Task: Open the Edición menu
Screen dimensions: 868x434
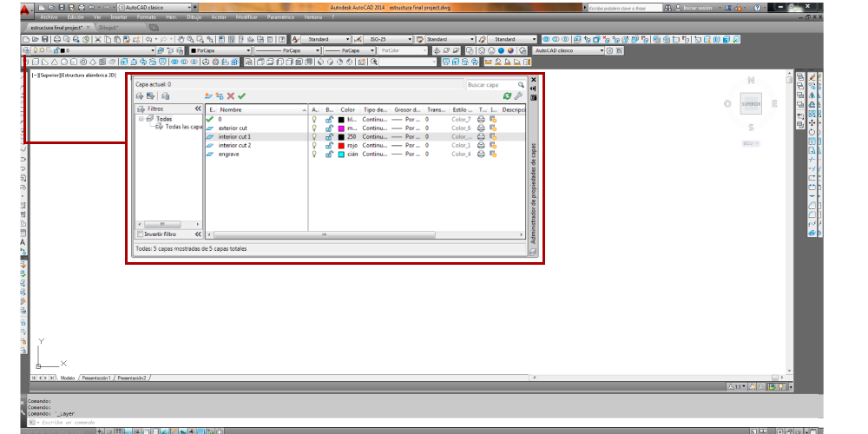Action: [x=76, y=17]
